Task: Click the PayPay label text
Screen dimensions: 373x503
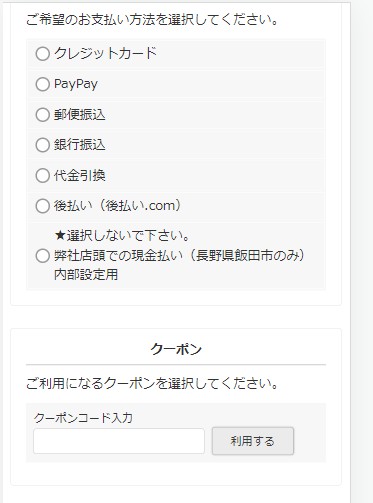Action: [x=76, y=84]
